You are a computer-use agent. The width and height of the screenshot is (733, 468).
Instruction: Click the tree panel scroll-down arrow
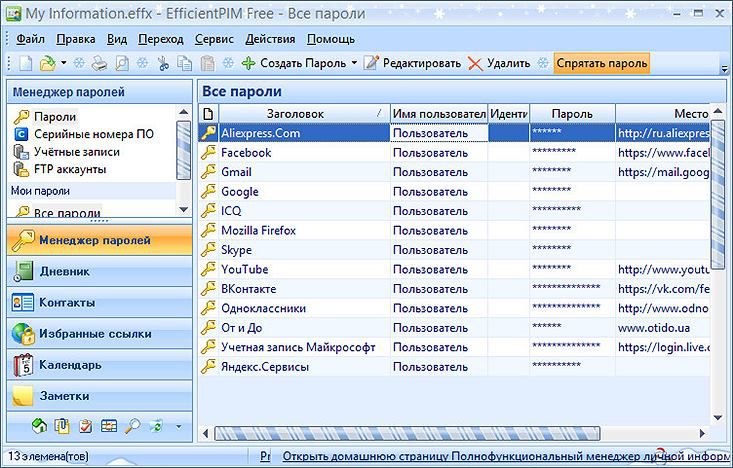coord(184,210)
